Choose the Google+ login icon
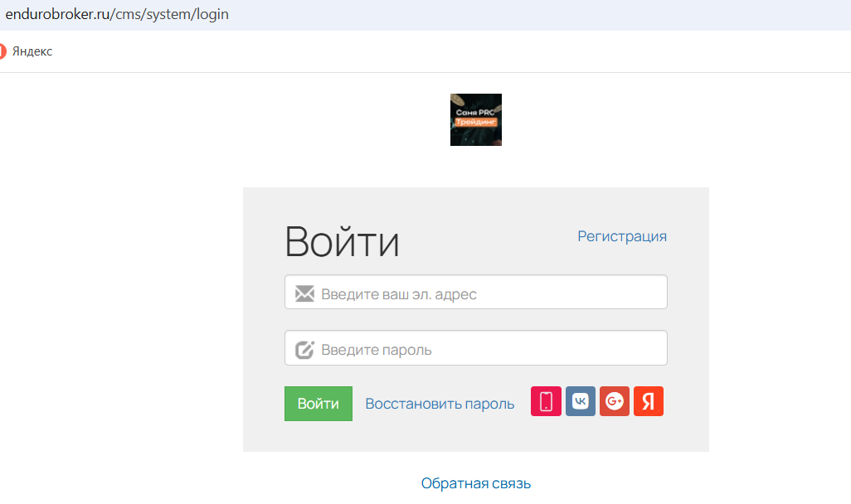The width and height of the screenshot is (851, 504). pos(615,402)
